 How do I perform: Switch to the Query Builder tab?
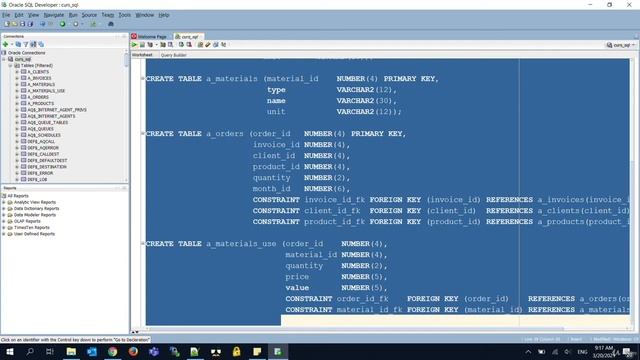pos(173,55)
